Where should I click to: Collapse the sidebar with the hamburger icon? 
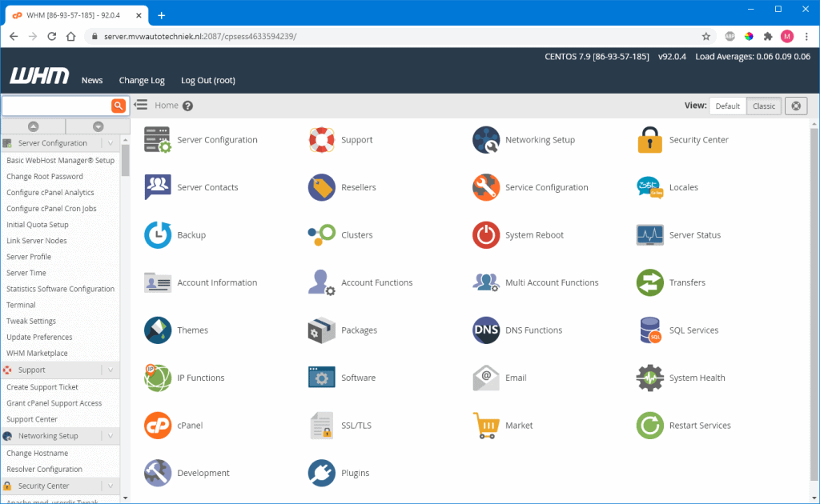(141, 105)
